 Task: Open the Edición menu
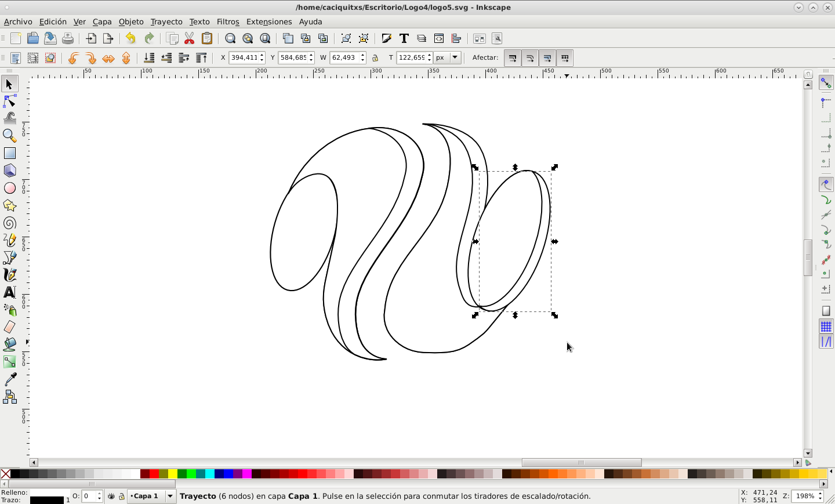[53, 21]
